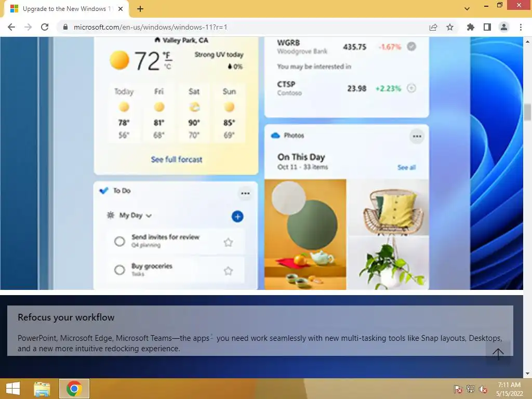This screenshot has width=532, height=399.
Task: Click See full forecast link
Action: pyautogui.click(x=177, y=159)
